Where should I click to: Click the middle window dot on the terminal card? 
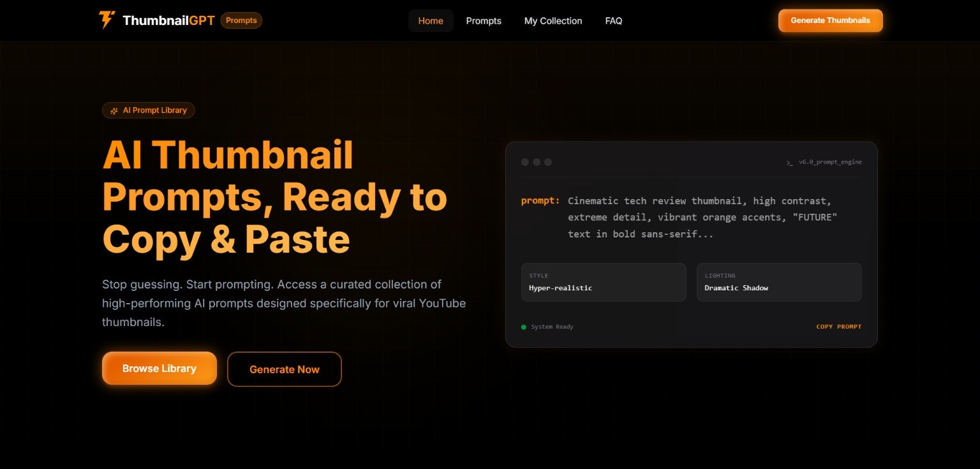[x=537, y=162]
